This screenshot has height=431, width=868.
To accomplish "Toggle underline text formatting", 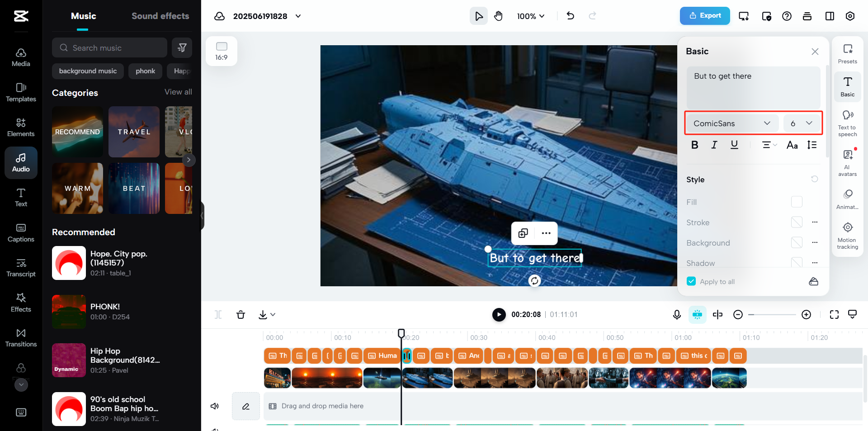I will pyautogui.click(x=734, y=145).
